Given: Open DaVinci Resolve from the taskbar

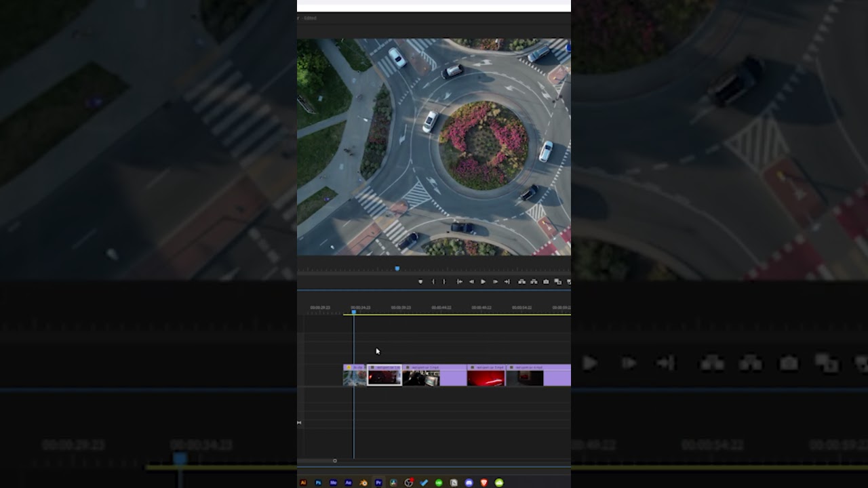Looking at the screenshot, I should pos(393,483).
